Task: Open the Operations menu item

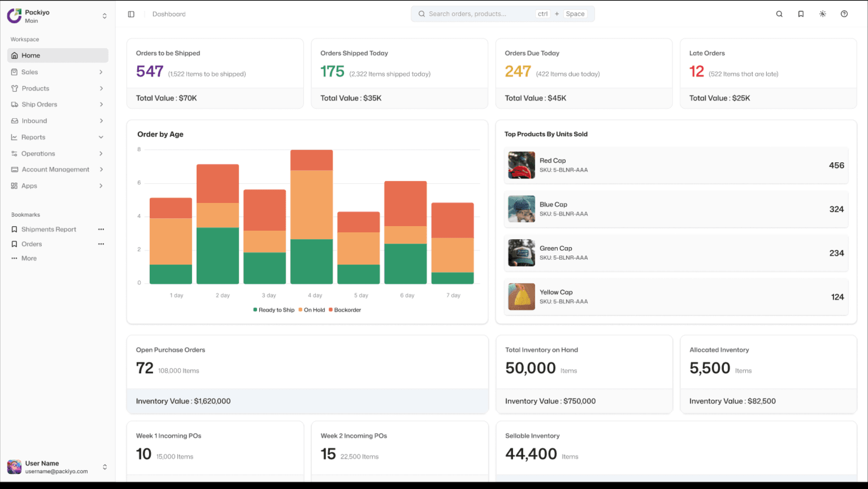Action: tap(58, 154)
